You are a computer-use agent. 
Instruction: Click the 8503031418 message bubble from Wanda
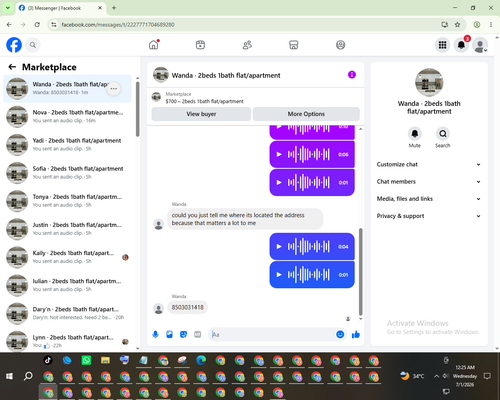click(x=187, y=307)
